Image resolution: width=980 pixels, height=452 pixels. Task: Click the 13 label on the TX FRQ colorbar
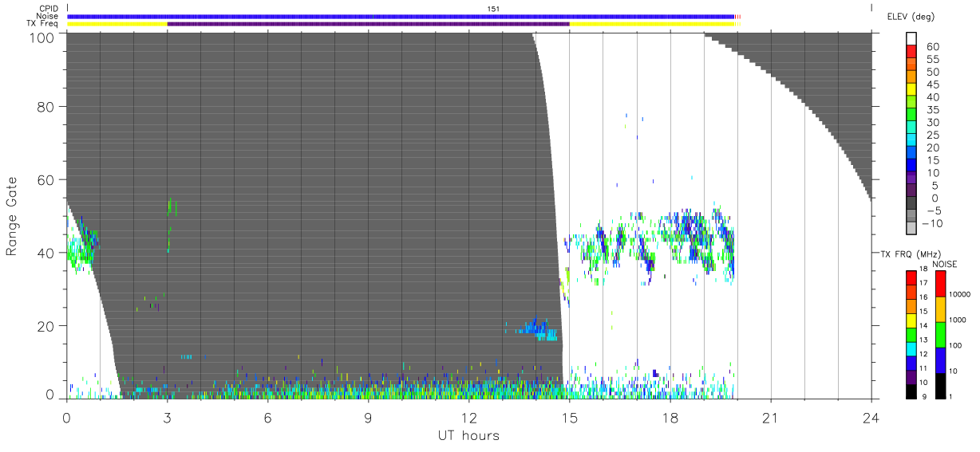(x=924, y=340)
